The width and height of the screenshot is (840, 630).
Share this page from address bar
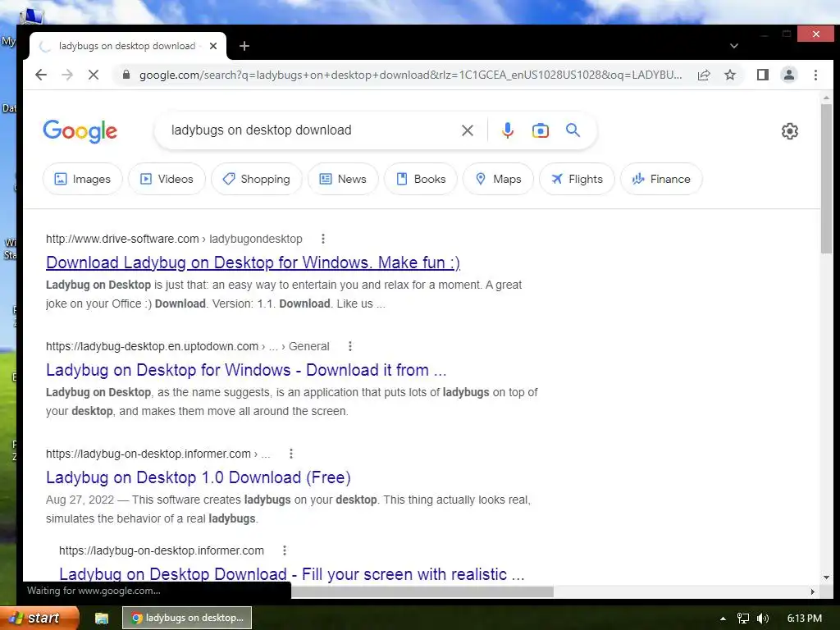coord(703,75)
